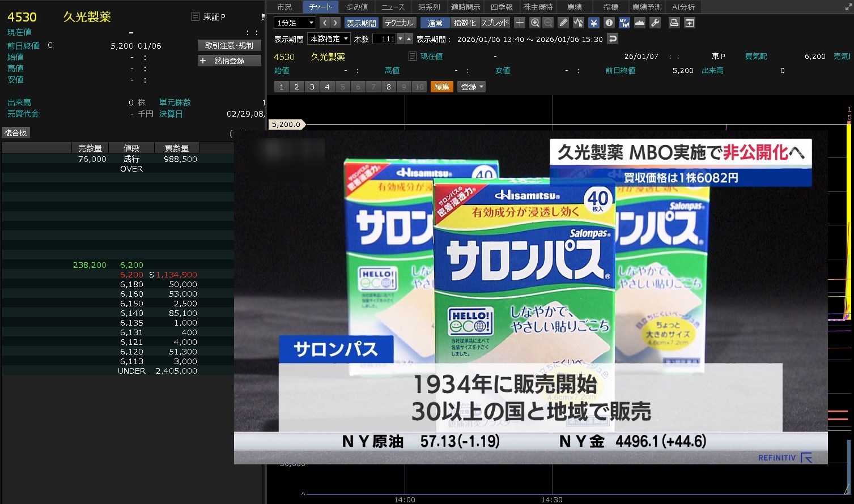This screenshot has width=854, height=504.
Task: Open the info (i) icon
Action: 609,23
